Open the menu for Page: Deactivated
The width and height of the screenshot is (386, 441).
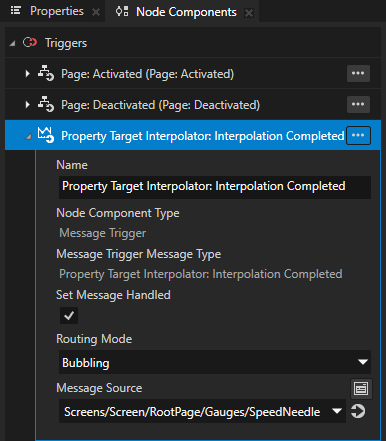click(x=358, y=104)
